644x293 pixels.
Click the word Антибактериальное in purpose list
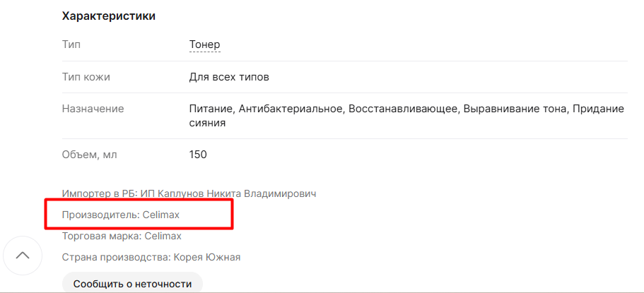(x=291, y=109)
